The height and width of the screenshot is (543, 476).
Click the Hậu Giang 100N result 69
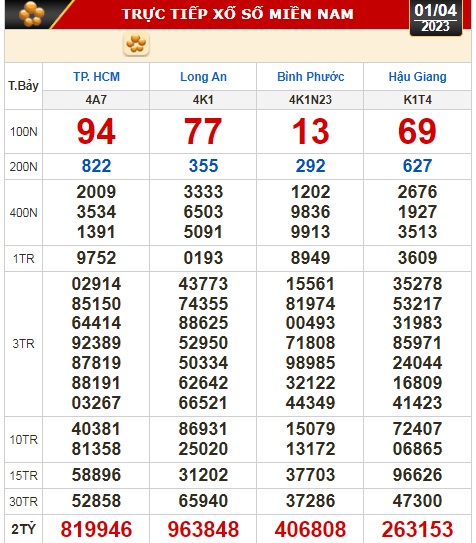[x=417, y=131]
